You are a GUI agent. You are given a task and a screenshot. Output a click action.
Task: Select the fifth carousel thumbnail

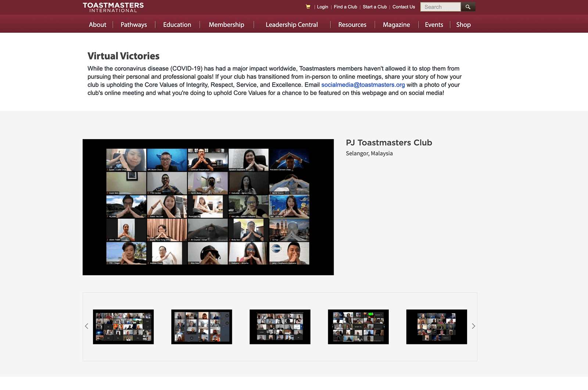click(437, 327)
